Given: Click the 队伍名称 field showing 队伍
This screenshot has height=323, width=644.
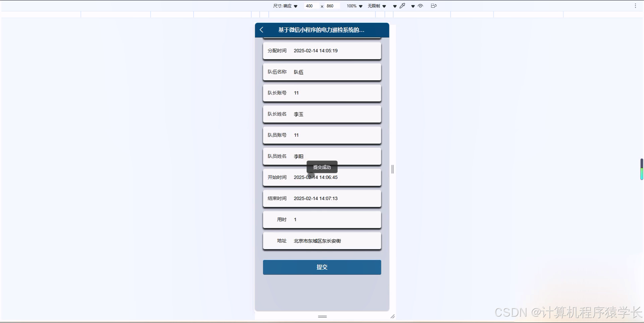Looking at the screenshot, I should (322, 72).
